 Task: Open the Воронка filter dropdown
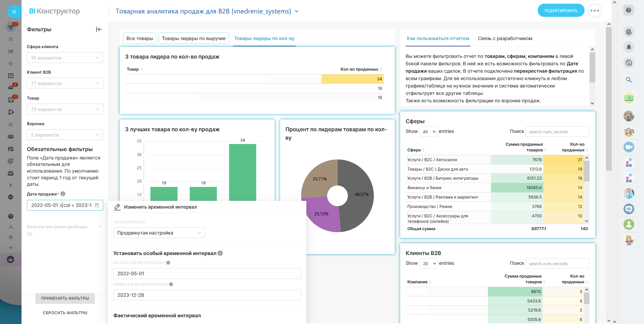point(65,135)
